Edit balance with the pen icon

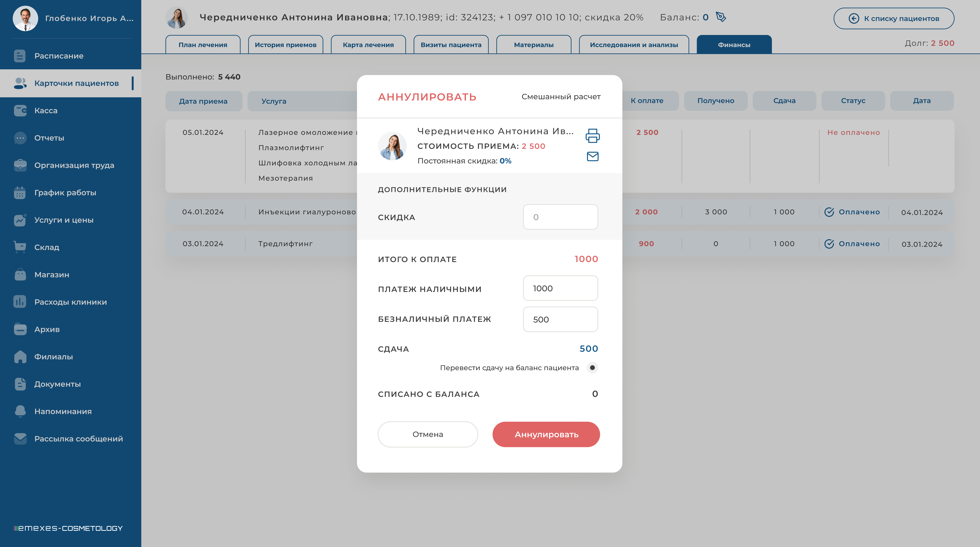click(x=721, y=17)
